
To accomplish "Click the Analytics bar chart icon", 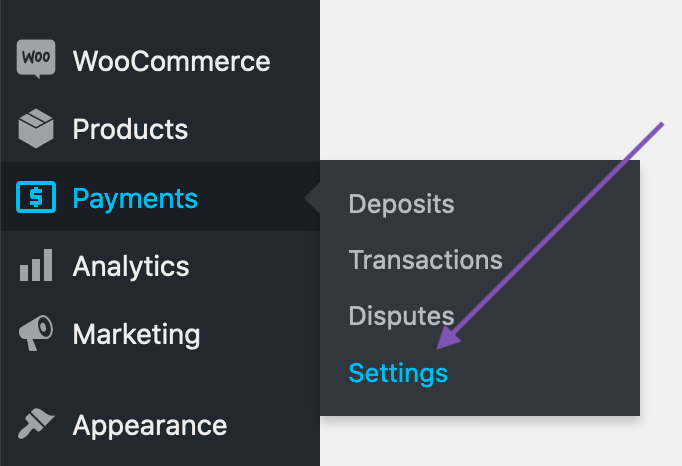I will tap(35, 266).
